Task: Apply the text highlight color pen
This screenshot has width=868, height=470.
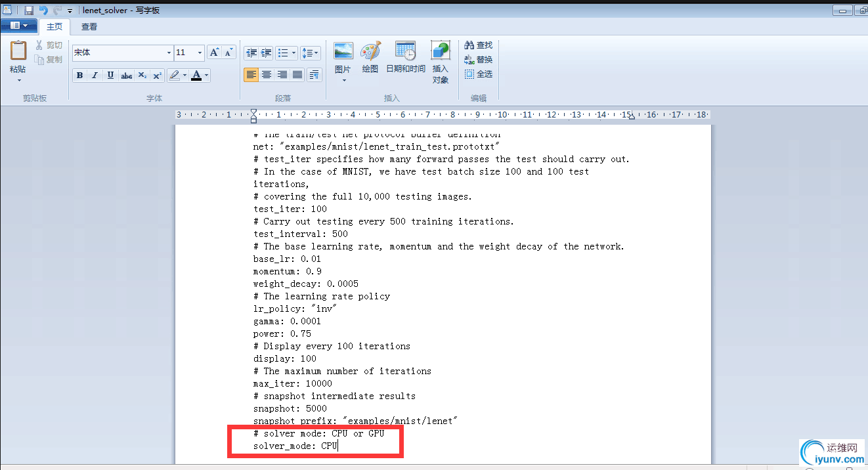Action: tap(174, 75)
